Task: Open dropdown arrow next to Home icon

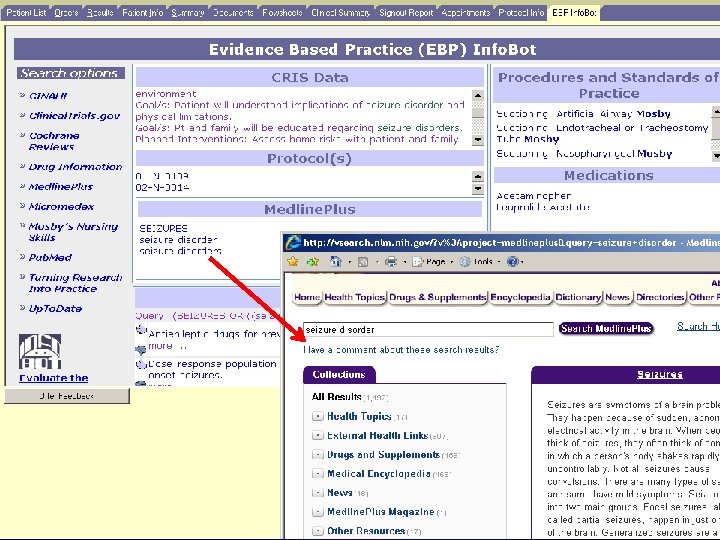Action: (x=349, y=262)
